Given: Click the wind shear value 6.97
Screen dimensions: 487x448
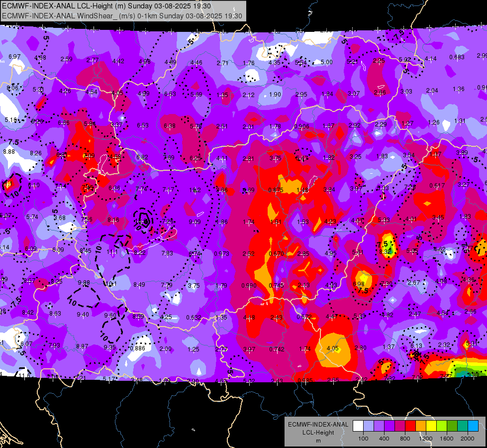Looking at the screenshot, I should pyautogui.click(x=14, y=57).
